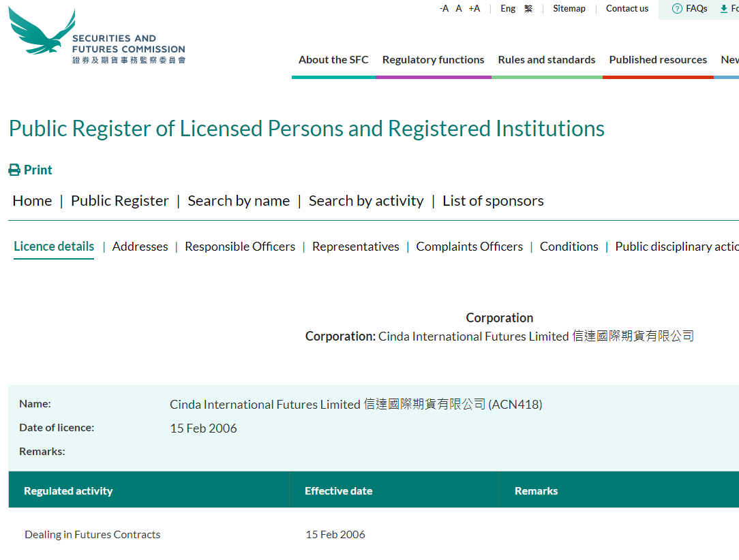The image size is (739, 560).
Task: Switch to the Conditions tab
Action: (569, 247)
